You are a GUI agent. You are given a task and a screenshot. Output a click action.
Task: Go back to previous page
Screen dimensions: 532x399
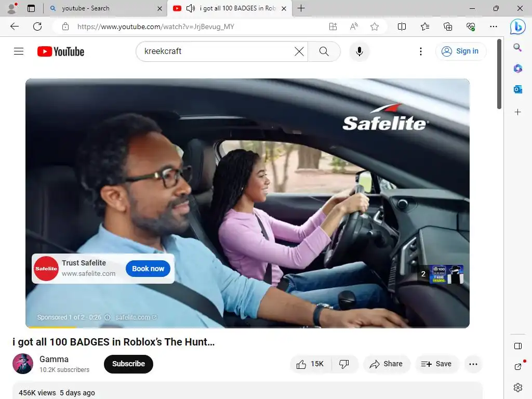click(x=14, y=26)
